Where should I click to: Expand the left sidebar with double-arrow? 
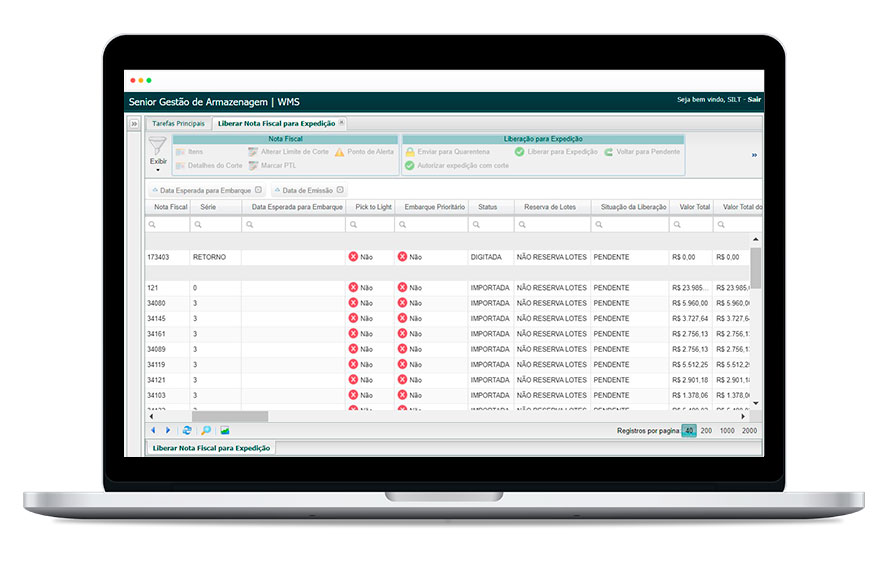[x=134, y=124]
